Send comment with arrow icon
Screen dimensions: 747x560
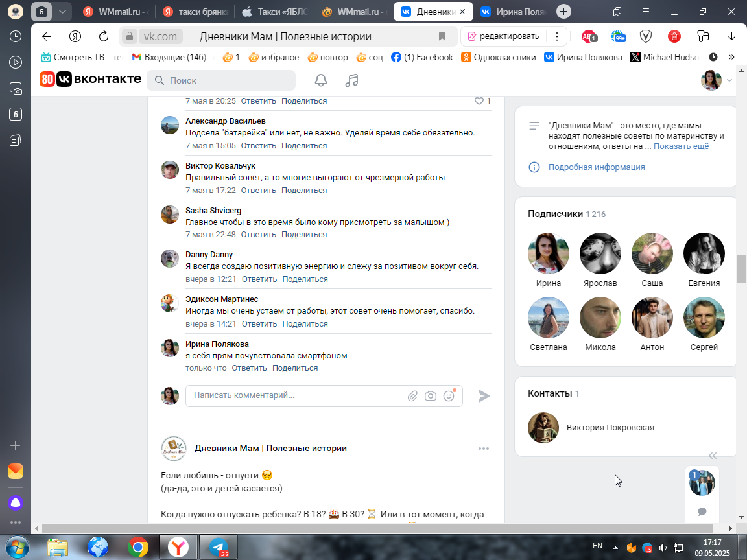point(484,396)
